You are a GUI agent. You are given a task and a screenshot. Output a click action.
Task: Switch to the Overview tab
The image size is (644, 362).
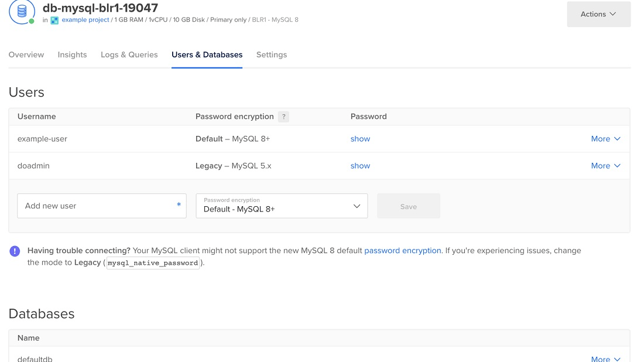click(26, 54)
